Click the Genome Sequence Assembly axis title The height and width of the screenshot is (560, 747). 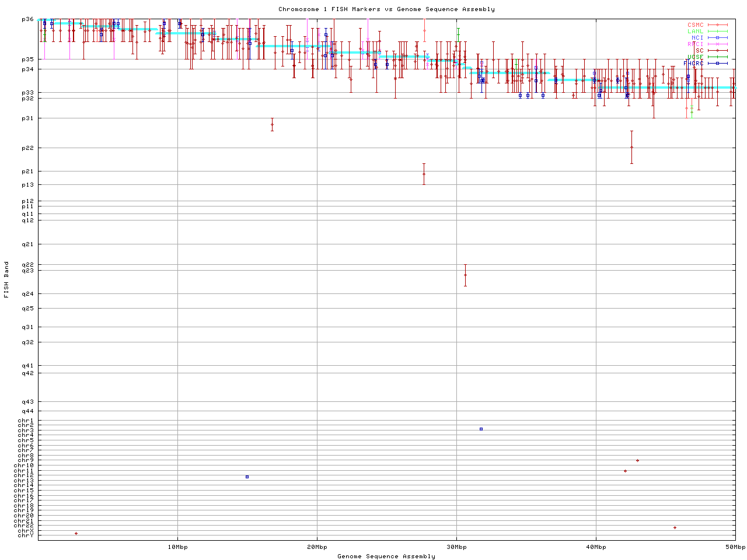click(x=386, y=556)
